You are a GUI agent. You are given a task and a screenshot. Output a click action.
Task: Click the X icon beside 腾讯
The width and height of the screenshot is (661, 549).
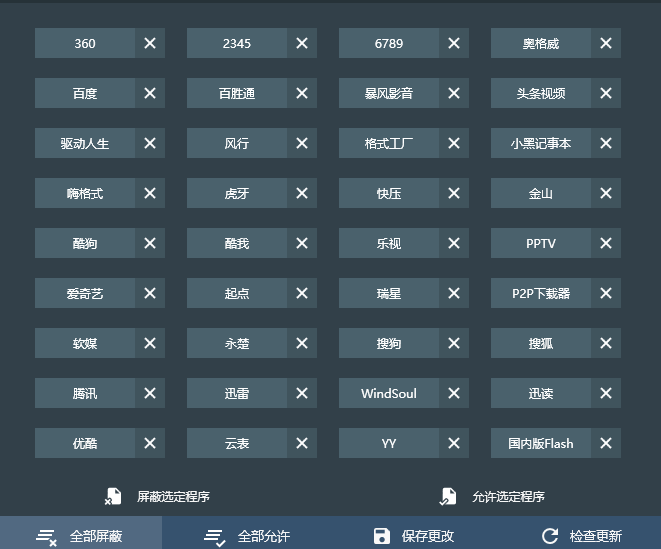[x=150, y=393]
